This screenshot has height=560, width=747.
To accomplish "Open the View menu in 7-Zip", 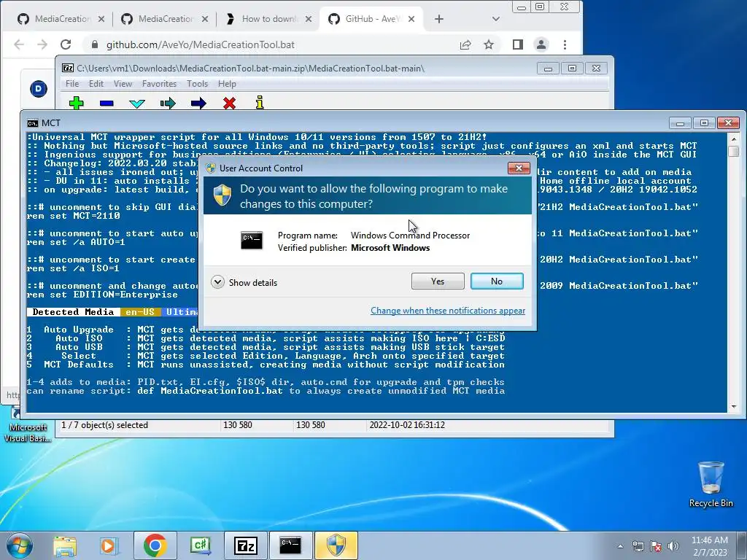I will 123,84.
